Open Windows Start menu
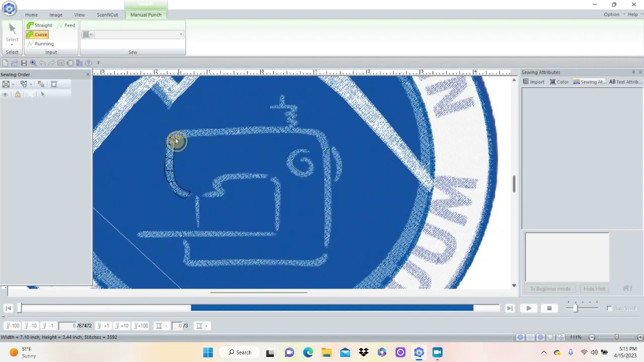 point(208,352)
